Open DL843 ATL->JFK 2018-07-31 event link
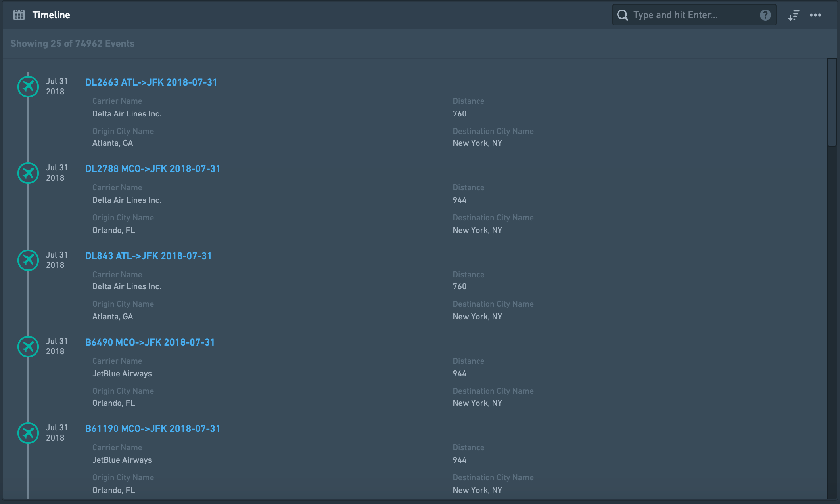Viewport: 840px width, 504px height. coord(148,256)
